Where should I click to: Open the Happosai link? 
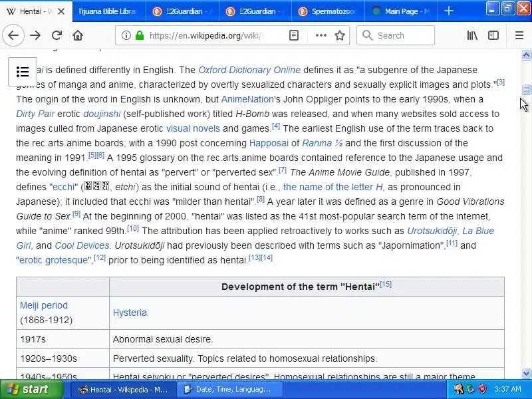[x=269, y=143]
